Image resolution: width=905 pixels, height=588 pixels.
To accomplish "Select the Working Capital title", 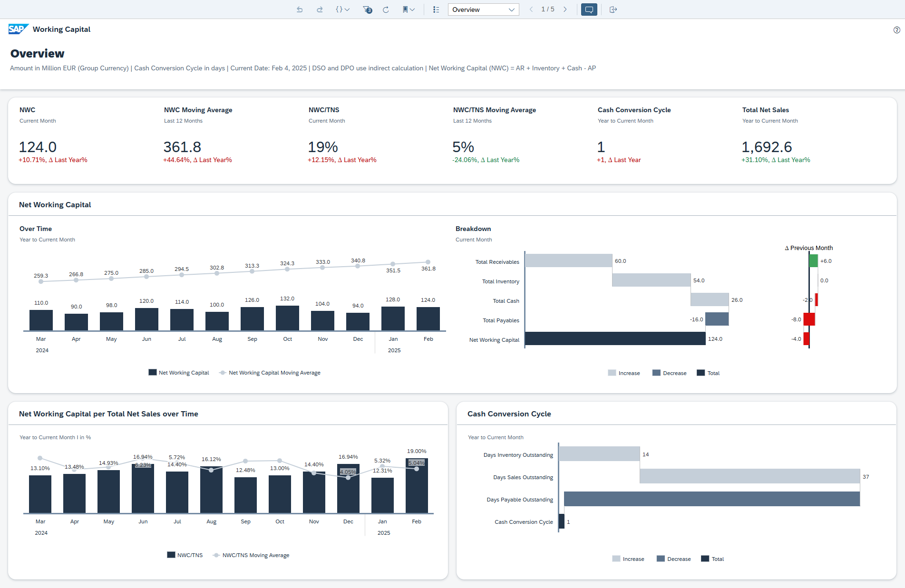I will pos(61,29).
